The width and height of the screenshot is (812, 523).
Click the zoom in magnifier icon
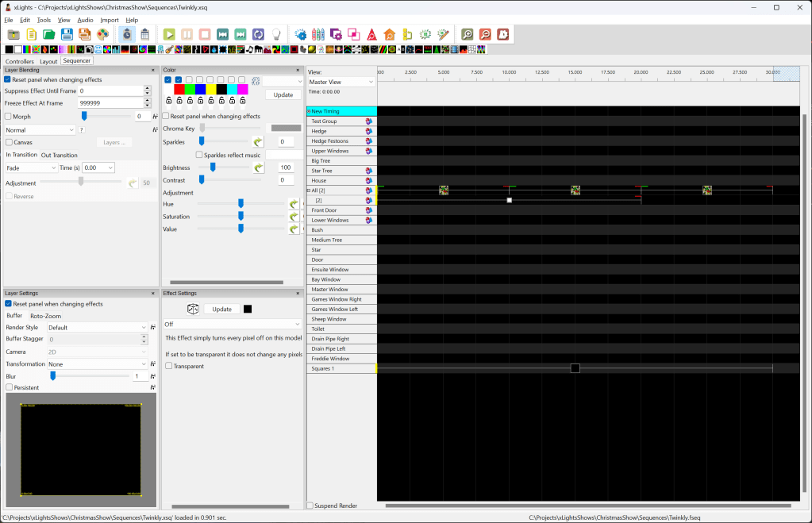(467, 34)
